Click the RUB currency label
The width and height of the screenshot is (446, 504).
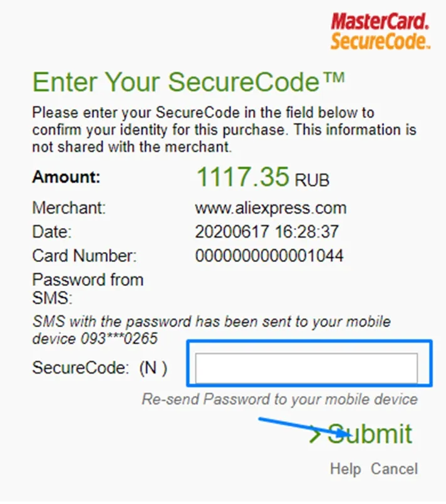pyautogui.click(x=312, y=181)
